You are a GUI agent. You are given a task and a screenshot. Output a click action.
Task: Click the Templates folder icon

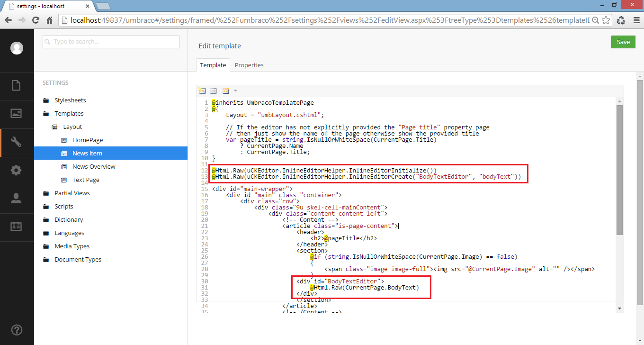[x=46, y=114]
